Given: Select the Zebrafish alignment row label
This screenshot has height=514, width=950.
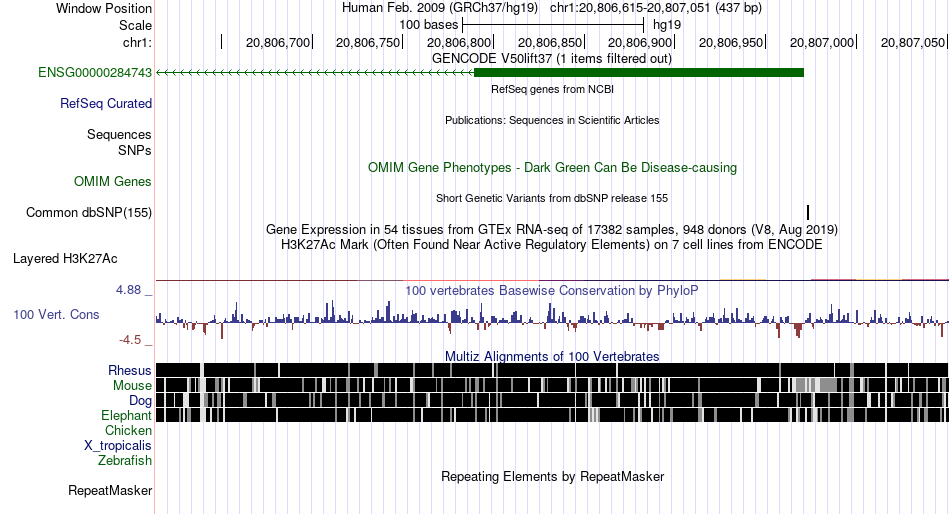Looking at the screenshot, I should point(125,461).
